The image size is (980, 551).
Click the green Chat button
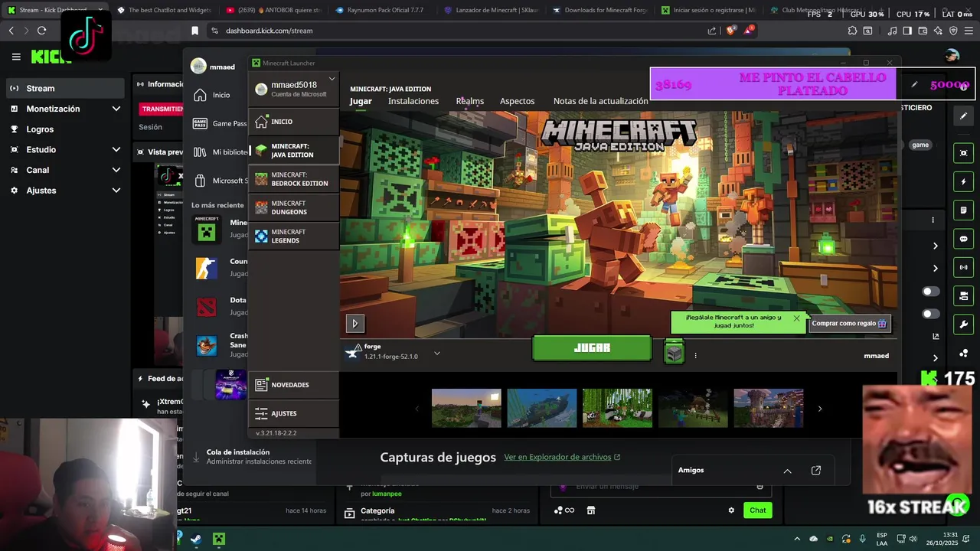pos(757,510)
